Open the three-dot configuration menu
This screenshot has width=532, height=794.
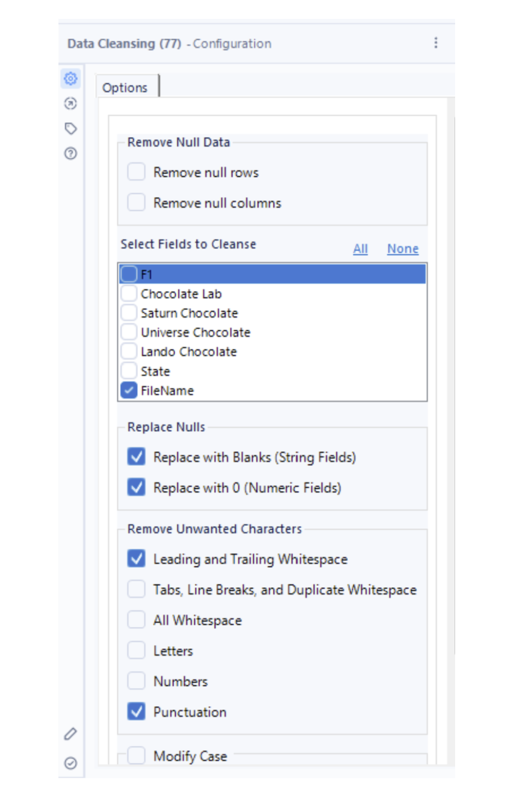[436, 43]
